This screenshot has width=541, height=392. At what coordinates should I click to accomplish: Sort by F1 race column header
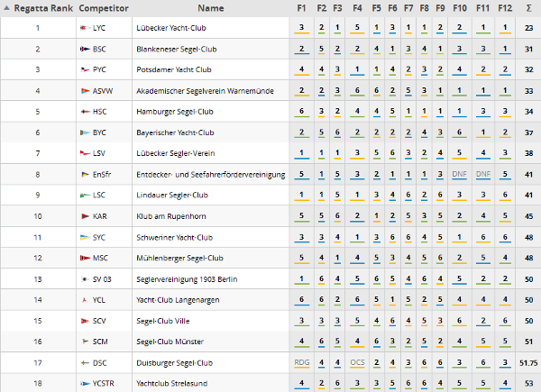[301, 8]
